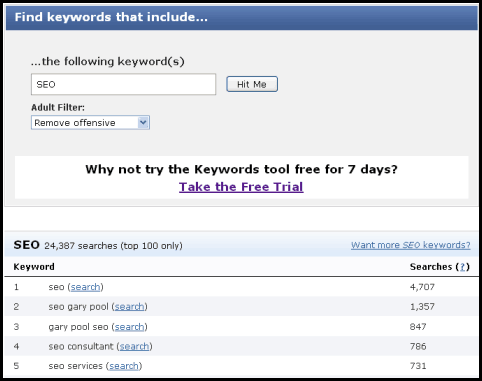Click the search link for seo services
482x381 pixels.
pos(124,366)
